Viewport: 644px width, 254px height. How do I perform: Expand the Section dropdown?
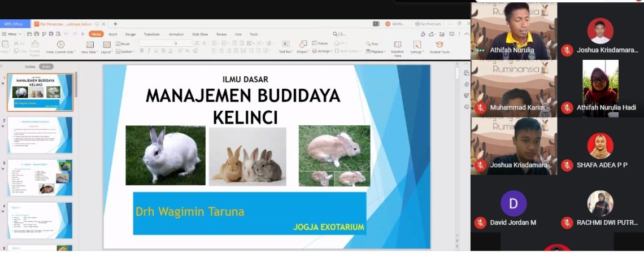125,52
